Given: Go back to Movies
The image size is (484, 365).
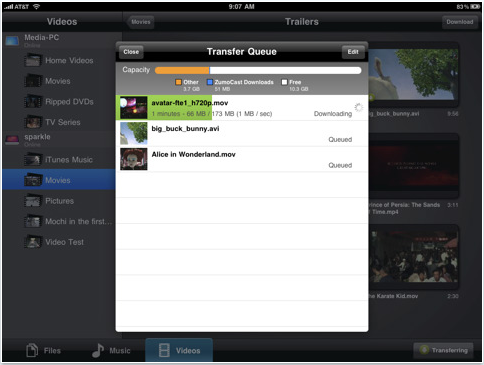Looking at the screenshot, I should tap(140, 22).
